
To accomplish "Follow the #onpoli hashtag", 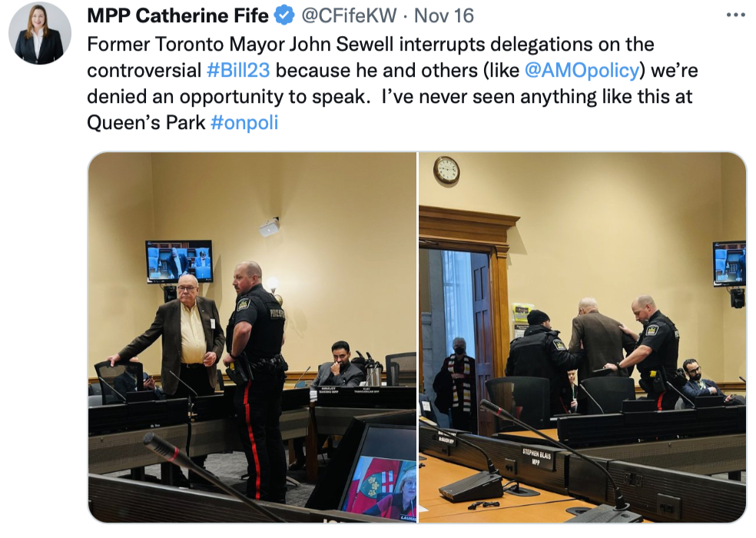I will click(244, 122).
